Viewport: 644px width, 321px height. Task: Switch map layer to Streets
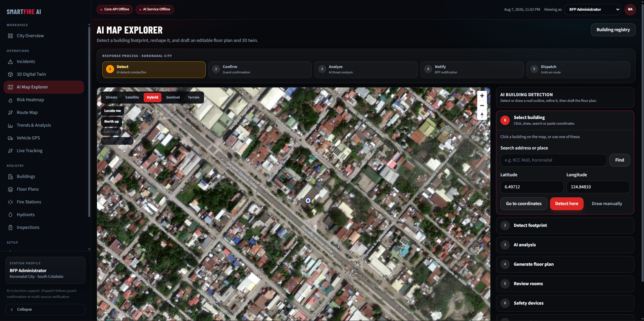(111, 98)
